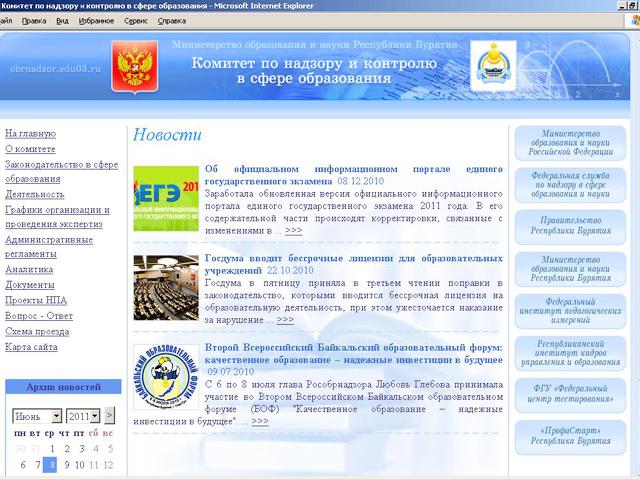Click the Новости section heading

pos(167,135)
